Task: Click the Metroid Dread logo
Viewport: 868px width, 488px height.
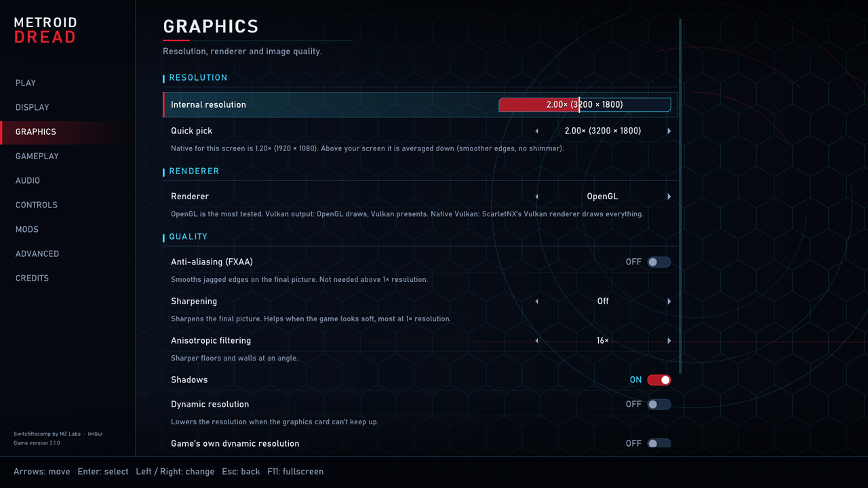Action: click(45, 30)
